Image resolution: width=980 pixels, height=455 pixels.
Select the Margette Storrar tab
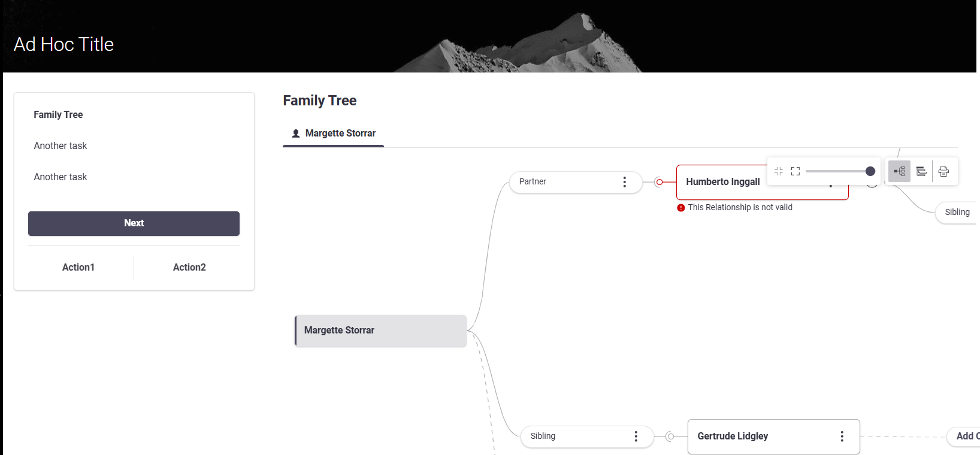coord(340,134)
